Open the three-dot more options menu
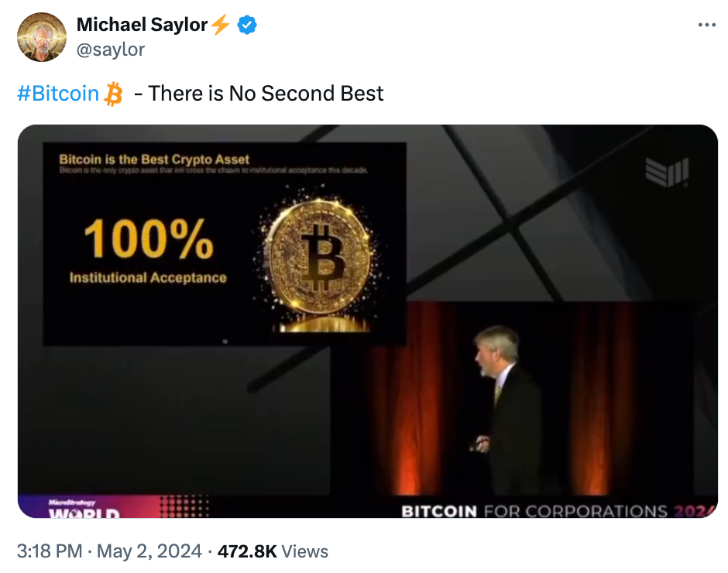Image resolution: width=728 pixels, height=573 pixels. tap(706, 25)
